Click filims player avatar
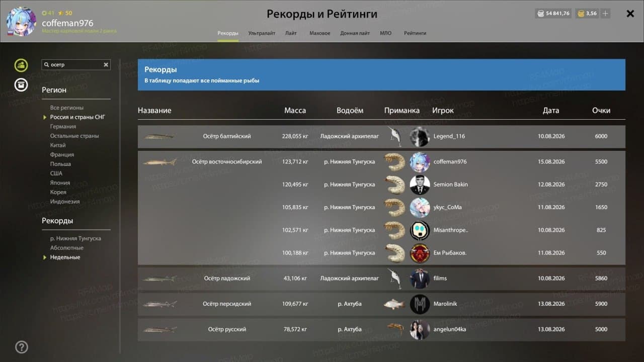This screenshot has width=644, height=362. point(420,279)
